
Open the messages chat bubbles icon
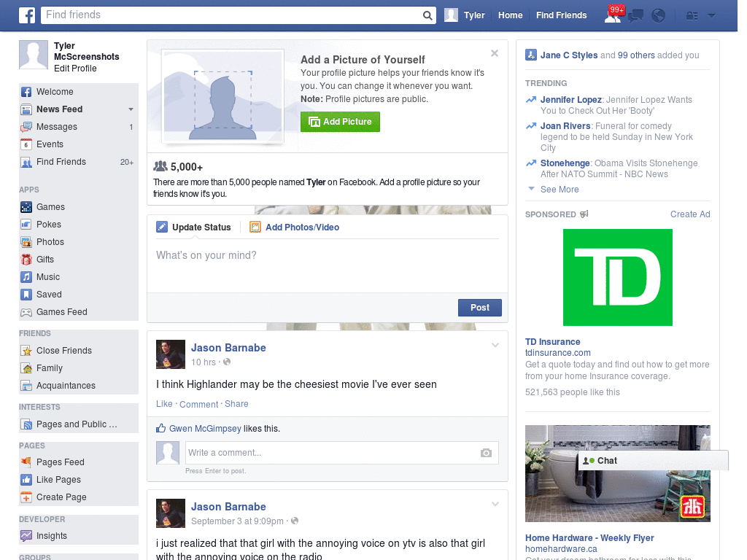635,16
